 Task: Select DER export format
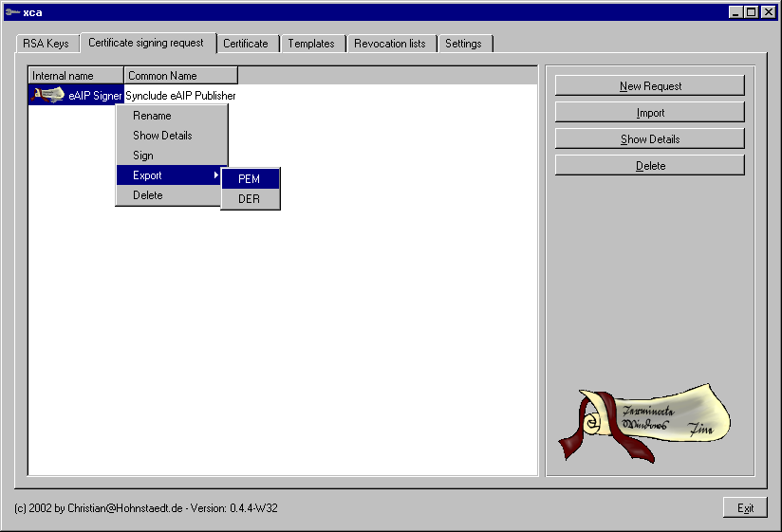point(250,199)
